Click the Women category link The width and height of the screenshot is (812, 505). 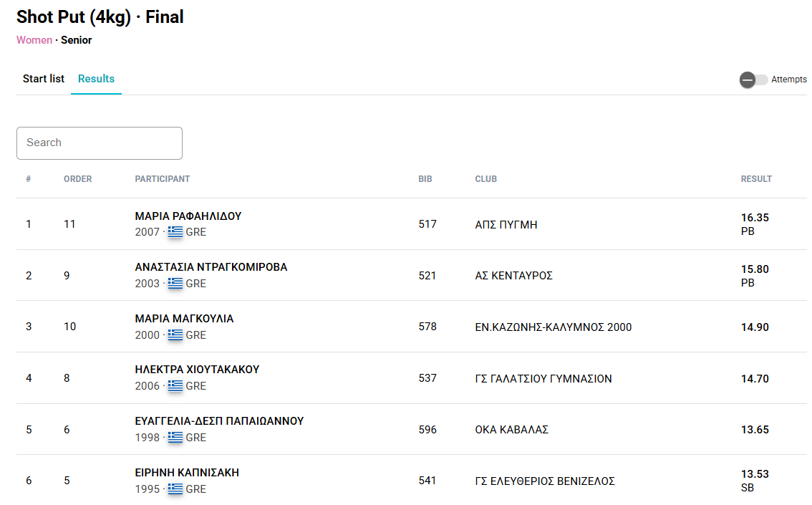[x=34, y=40]
